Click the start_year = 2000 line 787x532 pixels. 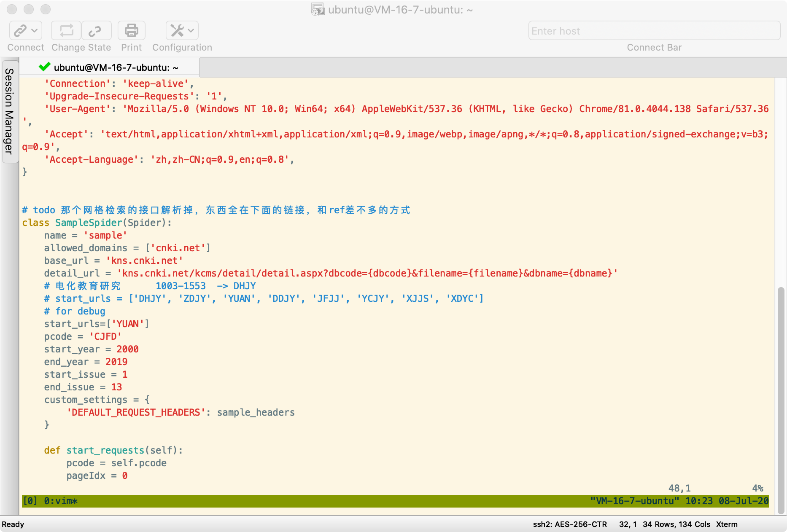point(91,349)
